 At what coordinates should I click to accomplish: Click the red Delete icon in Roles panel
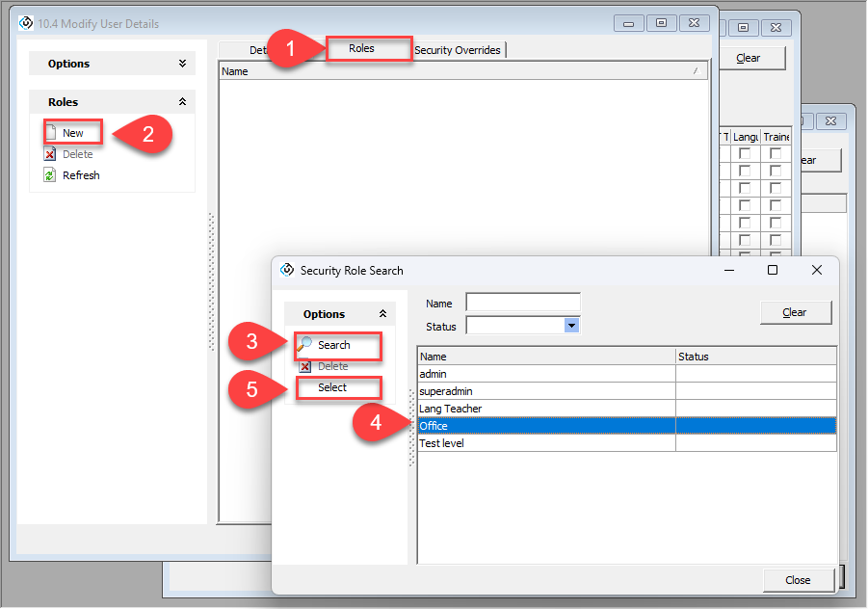[51, 154]
